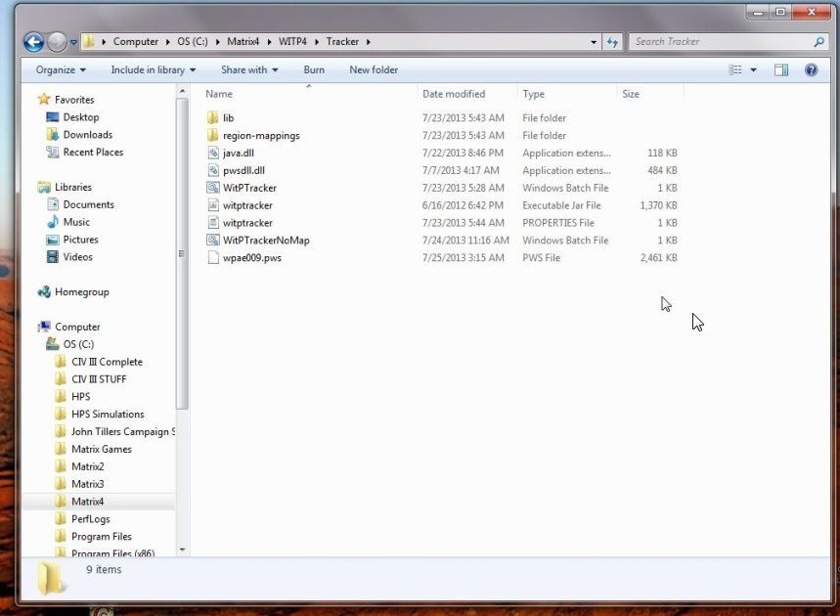
Task: Open recent pages dropdown next to Forward
Action: click(x=73, y=42)
